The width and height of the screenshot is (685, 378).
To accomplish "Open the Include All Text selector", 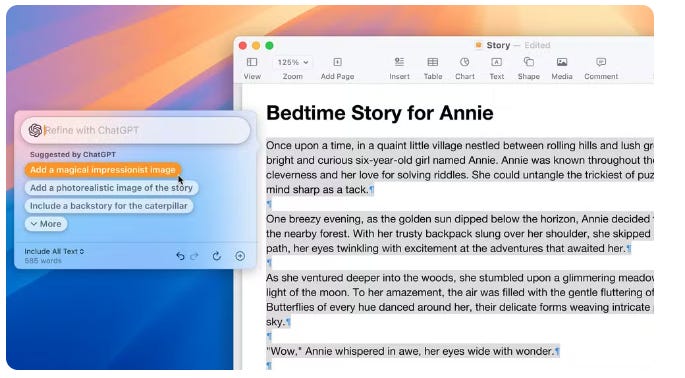I will [54, 251].
